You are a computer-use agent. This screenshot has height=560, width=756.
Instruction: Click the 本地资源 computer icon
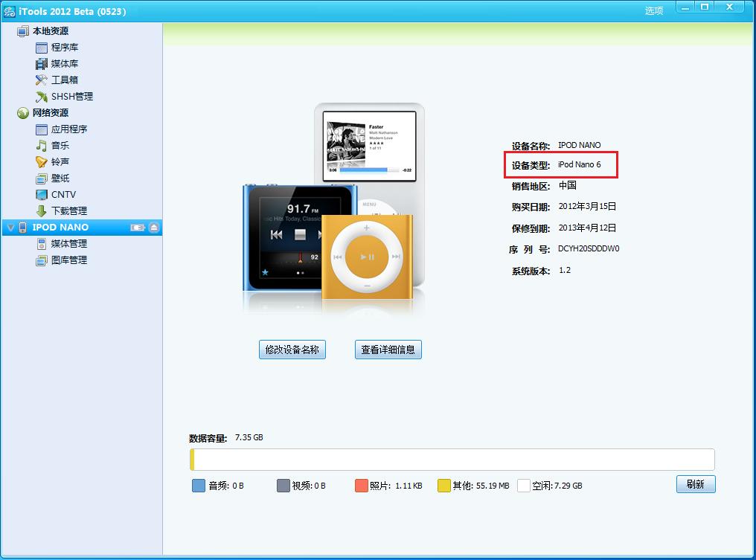[22, 31]
